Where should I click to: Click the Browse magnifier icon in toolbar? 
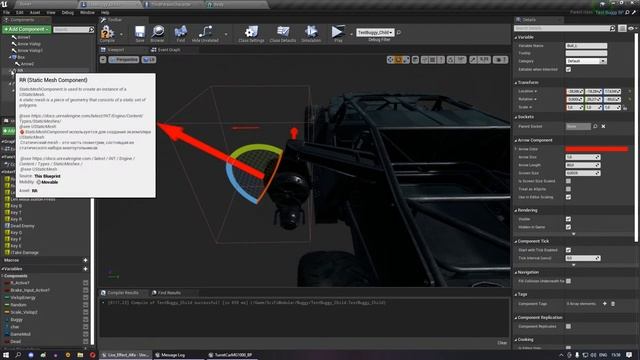coord(158,32)
